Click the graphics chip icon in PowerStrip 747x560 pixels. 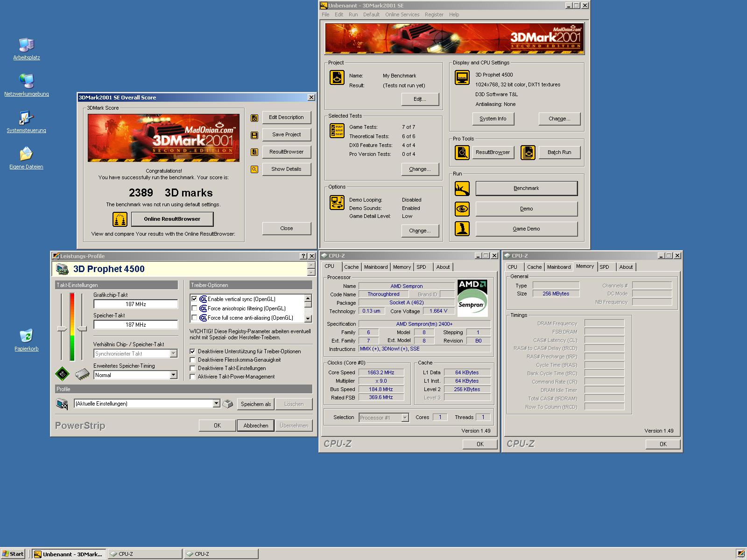[62, 374]
